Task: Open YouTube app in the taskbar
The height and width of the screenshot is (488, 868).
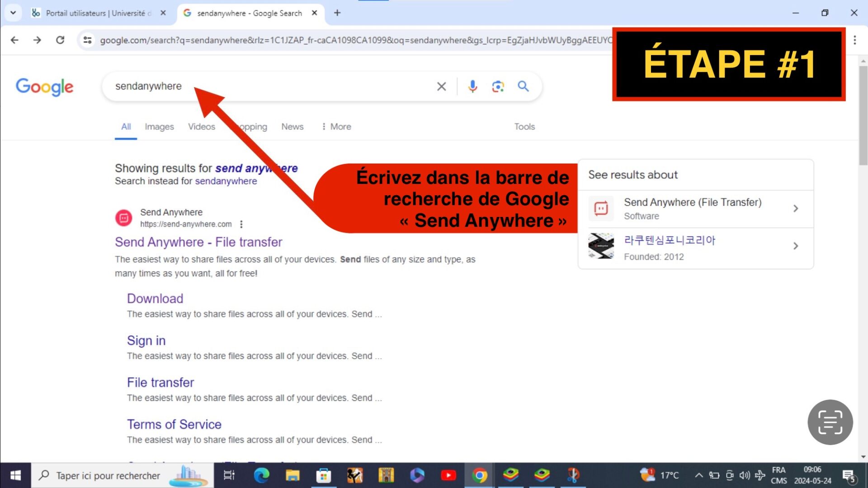Action: pyautogui.click(x=448, y=475)
